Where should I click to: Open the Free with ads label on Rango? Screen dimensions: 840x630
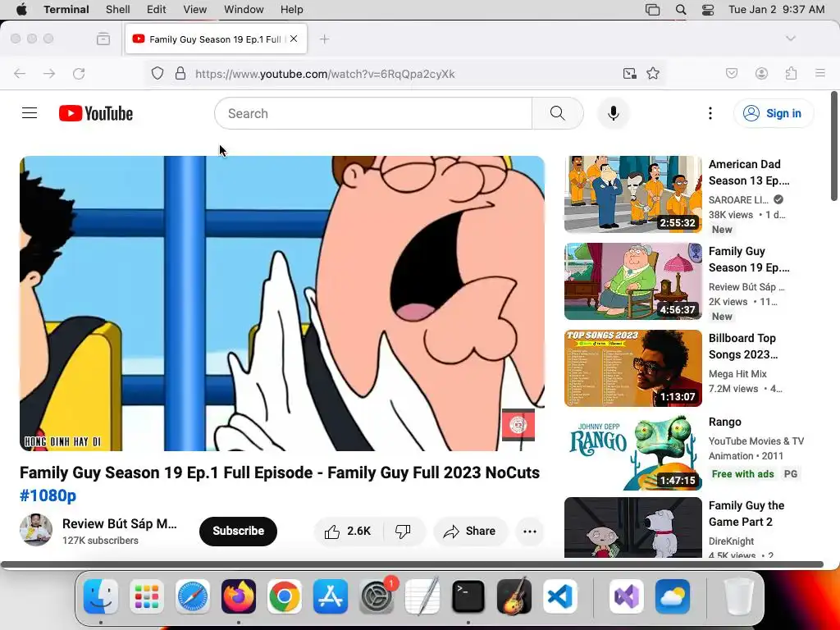point(742,473)
